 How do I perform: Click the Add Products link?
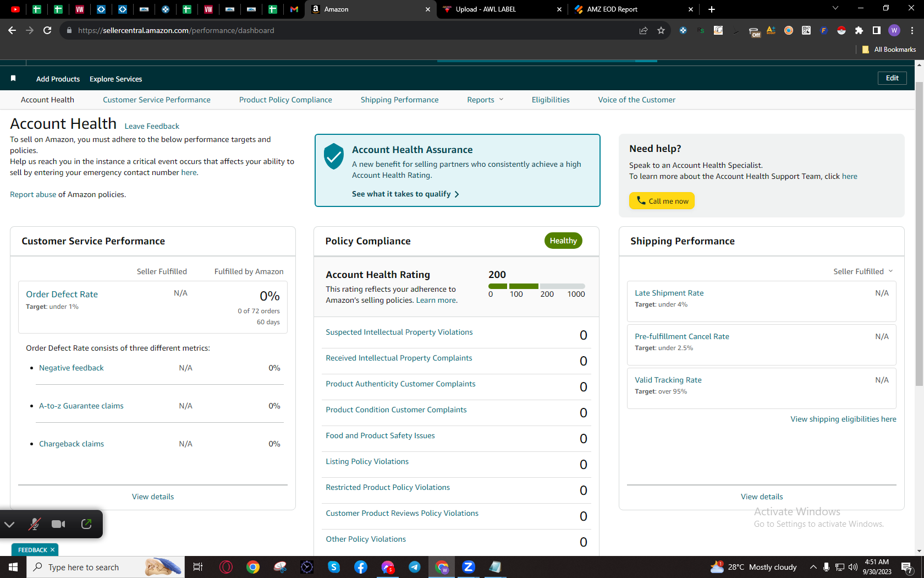[58, 79]
